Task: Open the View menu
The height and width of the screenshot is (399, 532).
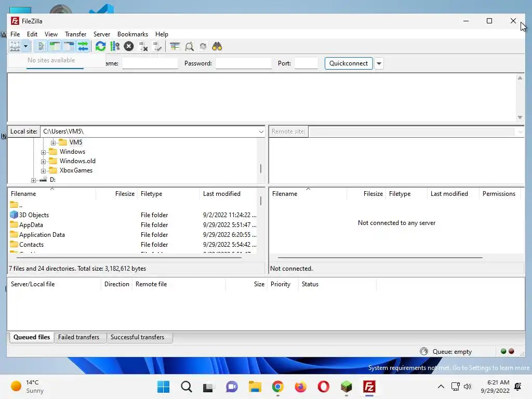Action: tap(51, 34)
